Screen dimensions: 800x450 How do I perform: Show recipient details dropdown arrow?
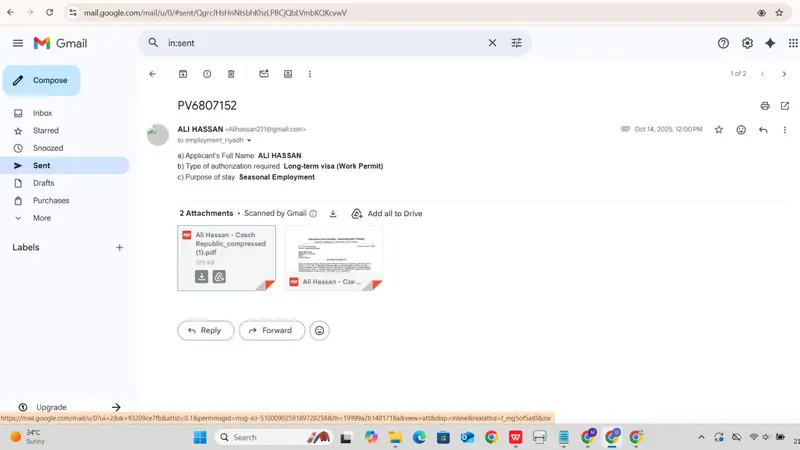(x=249, y=140)
